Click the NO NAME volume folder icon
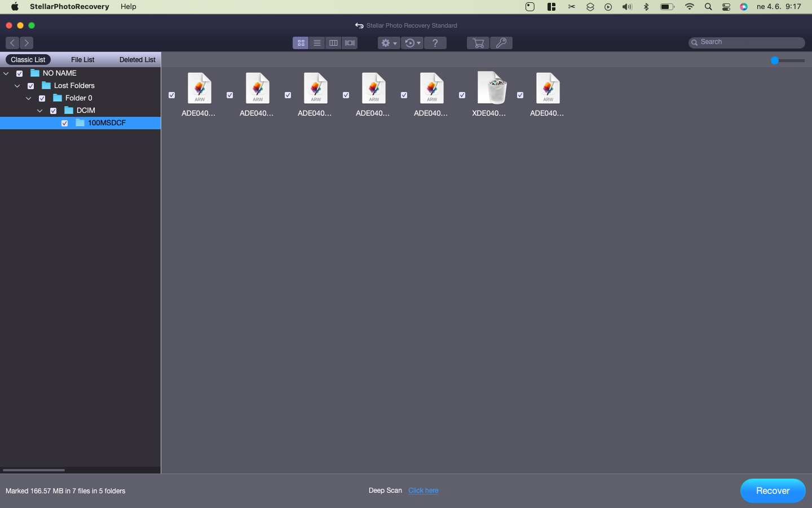 click(x=35, y=73)
